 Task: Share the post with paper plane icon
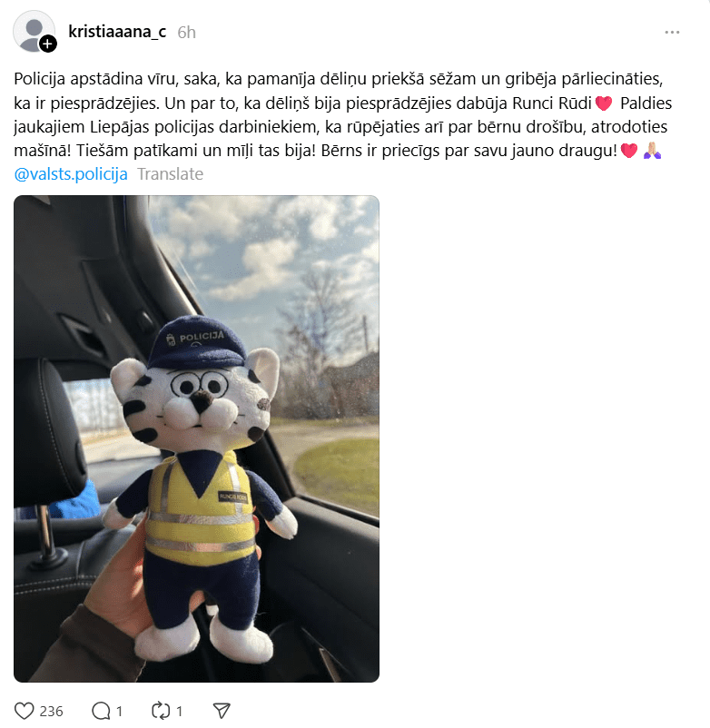[222, 711]
